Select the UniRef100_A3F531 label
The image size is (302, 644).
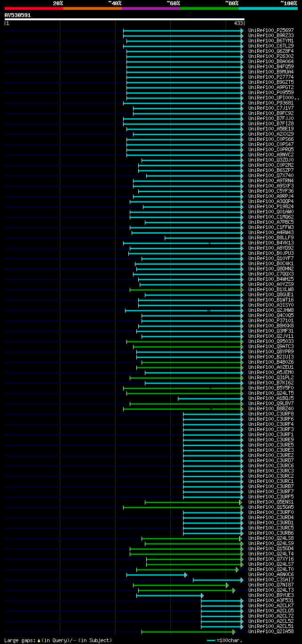click(x=271, y=600)
